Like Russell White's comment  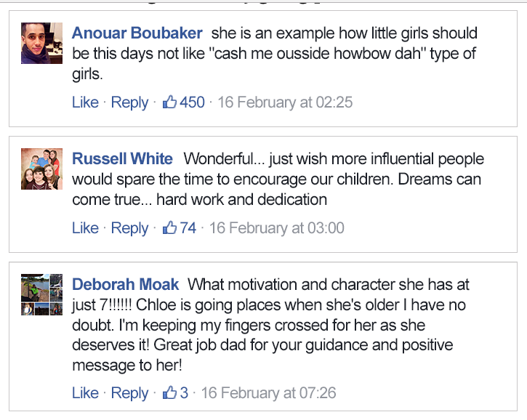pyautogui.click(x=85, y=228)
